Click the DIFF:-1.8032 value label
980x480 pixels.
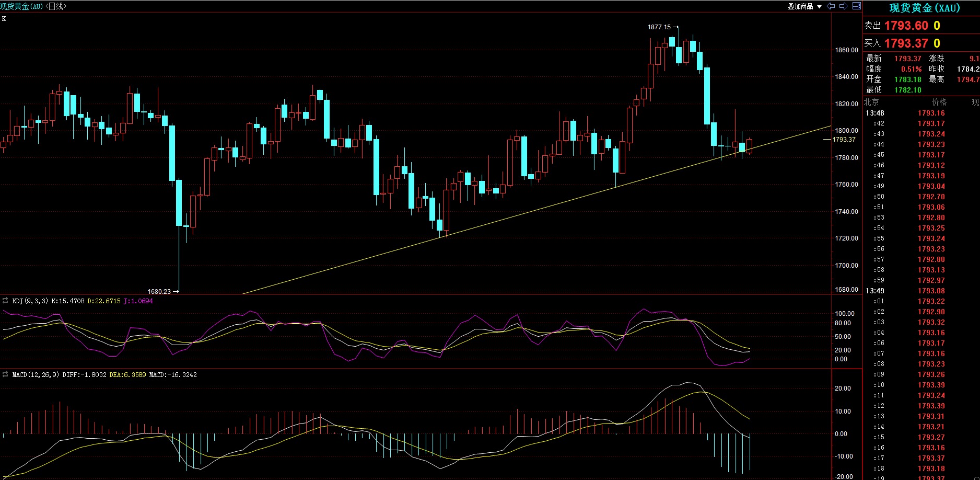(x=84, y=375)
